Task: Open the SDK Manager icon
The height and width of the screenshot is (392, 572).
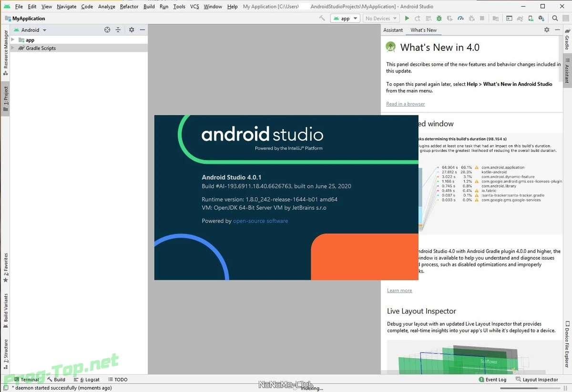Action: coord(541,19)
